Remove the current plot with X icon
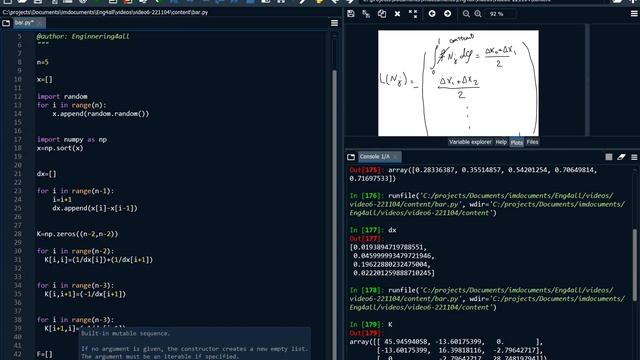The height and width of the screenshot is (360, 640). [398, 14]
